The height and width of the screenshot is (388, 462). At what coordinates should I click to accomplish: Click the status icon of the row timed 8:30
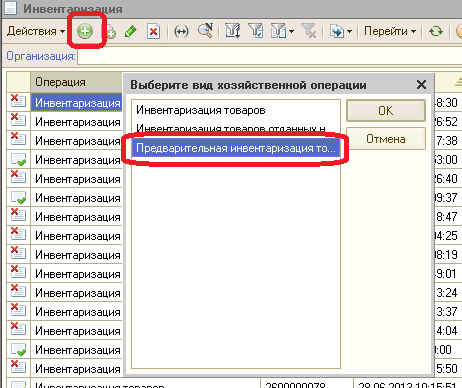pyautogui.click(x=18, y=101)
